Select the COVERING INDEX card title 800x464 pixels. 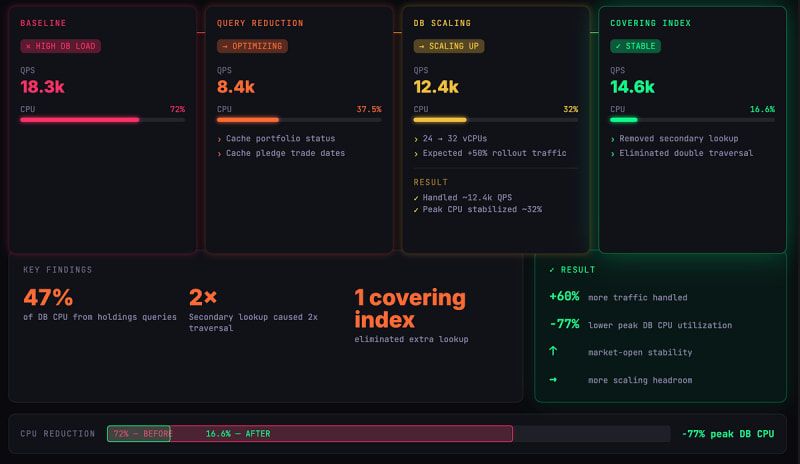(651, 23)
